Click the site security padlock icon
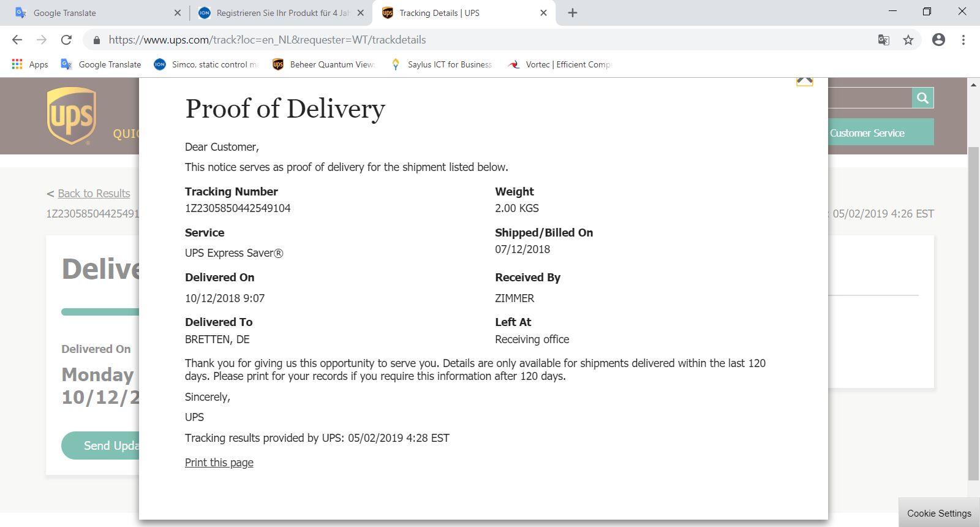The height and width of the screenshot is (527, 980). coord(96,40)
